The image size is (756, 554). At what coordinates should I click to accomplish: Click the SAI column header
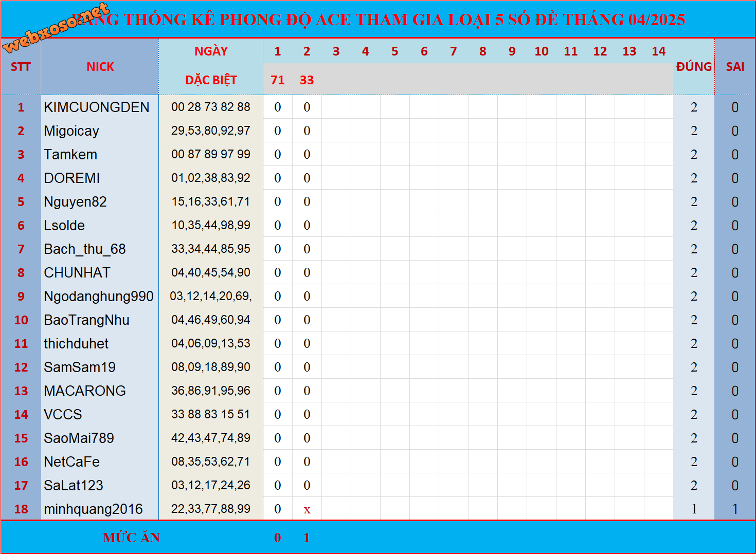pyautogui.click(x=735, y=67)
